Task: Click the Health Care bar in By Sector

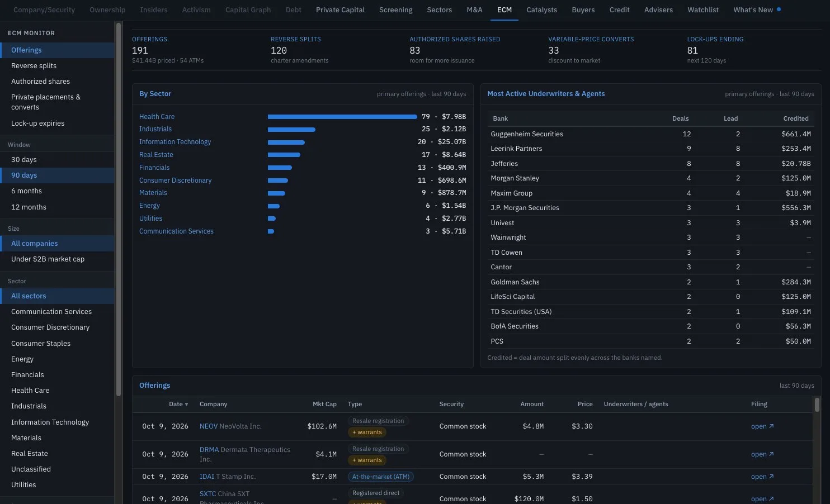Action: tap(342, 117)
